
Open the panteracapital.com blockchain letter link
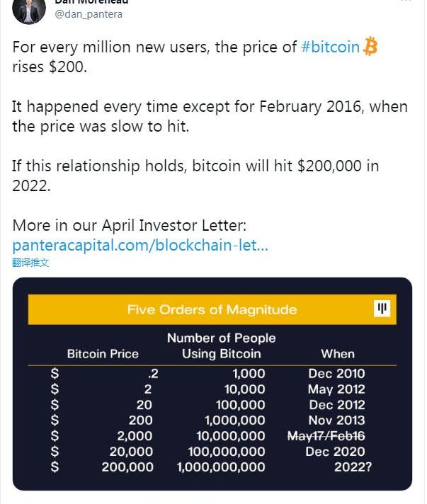tap(140, 246)
